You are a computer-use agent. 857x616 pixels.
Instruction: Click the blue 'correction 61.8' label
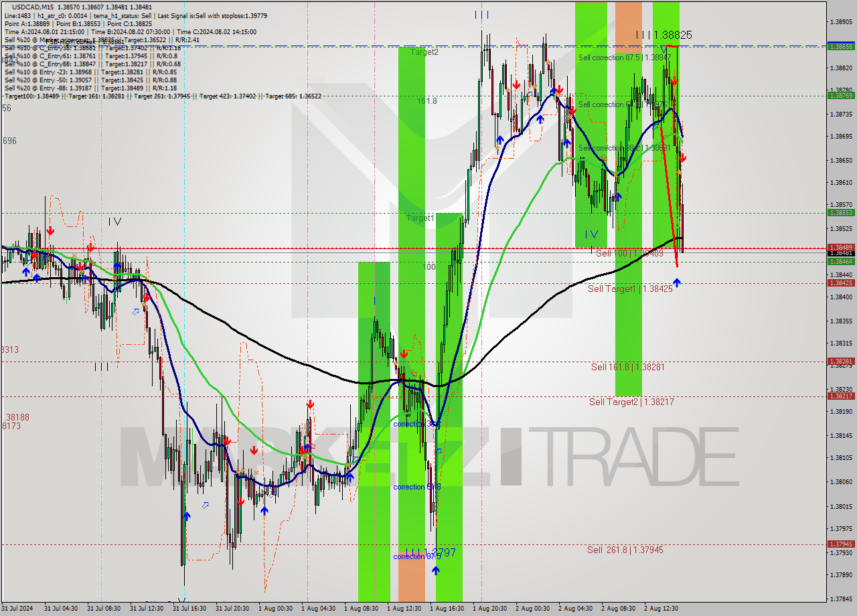[x=416, y=487]
